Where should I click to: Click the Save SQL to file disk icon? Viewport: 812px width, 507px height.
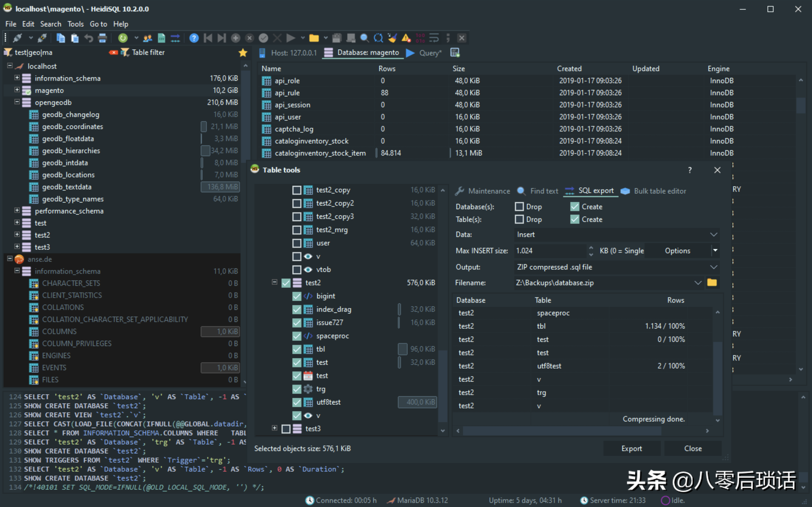[337, 38]
